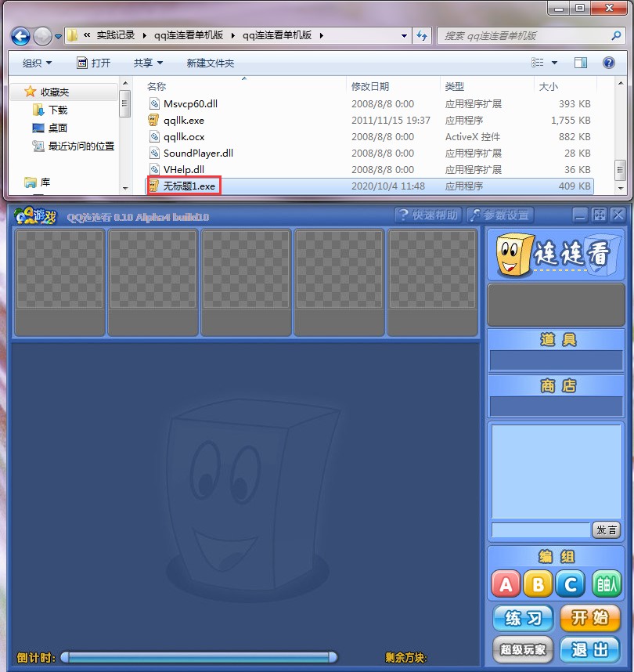Image resolution: width=634 pixels, height=672 pixels.
Task: Click the 退出 exit button
Action: [x=589, y=650]
